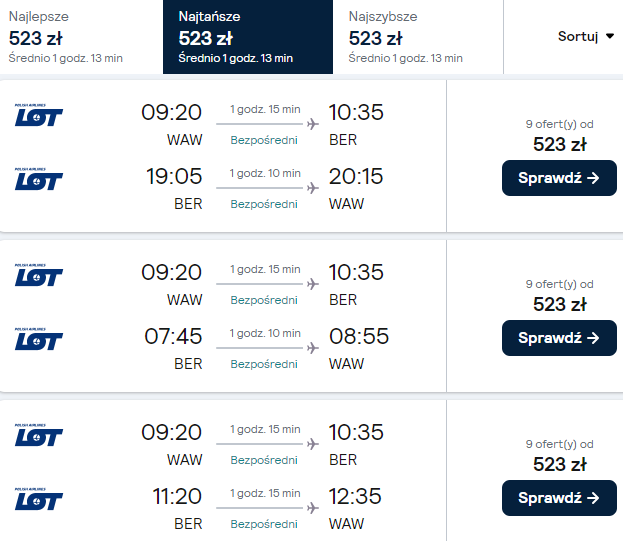The height and width of the screenshot is (541, 623).
Task: Click the 07:45 departure time from BER
Action: click(173, 337)
